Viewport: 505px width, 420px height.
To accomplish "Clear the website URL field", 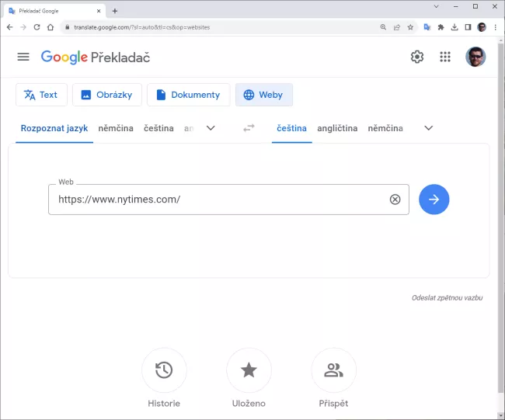I will tap(395, 200).
